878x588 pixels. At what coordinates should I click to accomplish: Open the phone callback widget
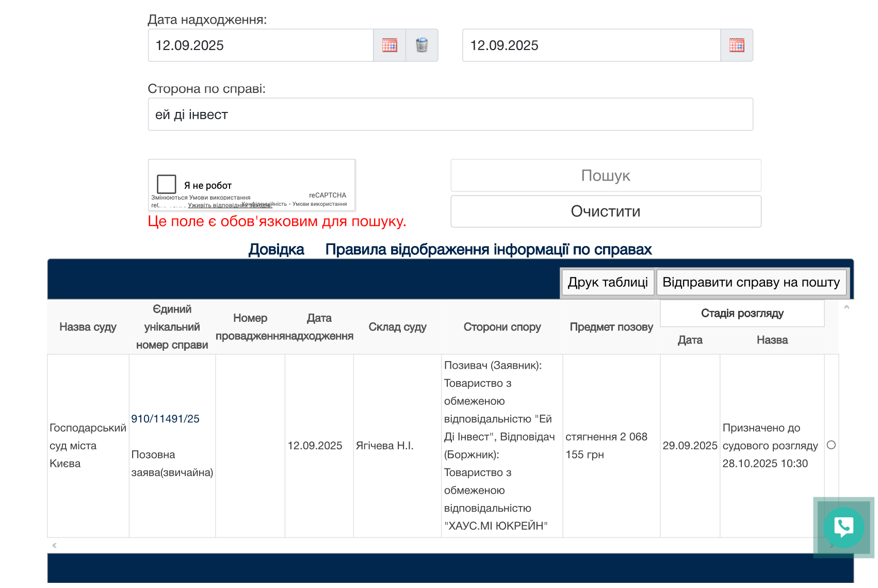tap(843, 527)
